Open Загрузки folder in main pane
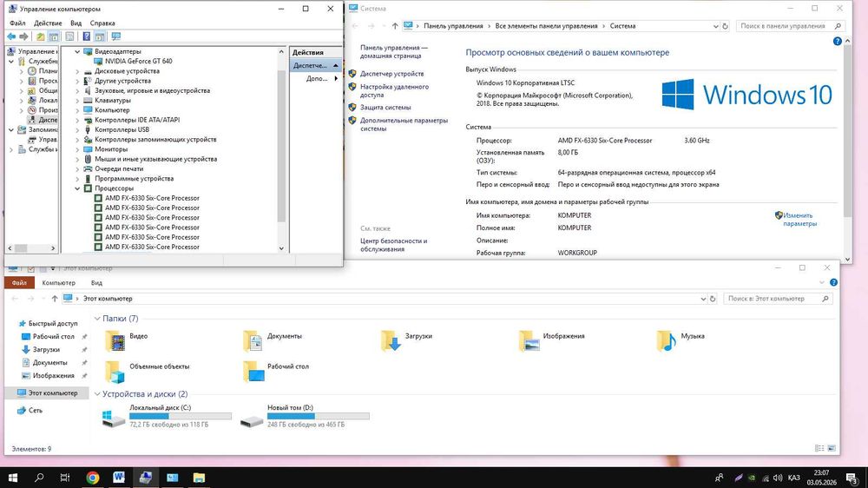 click(406, 340)
